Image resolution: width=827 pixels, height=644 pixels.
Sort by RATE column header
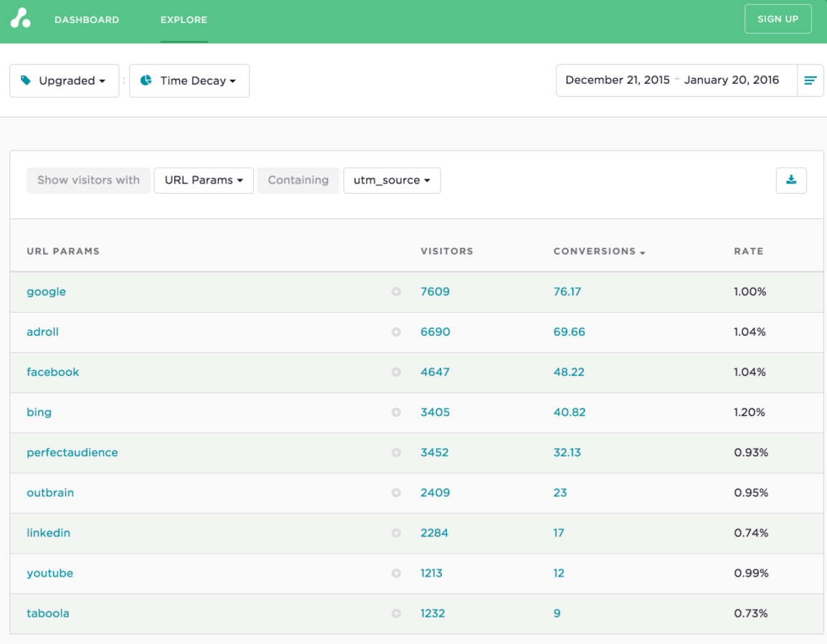pyautogui.click(x=748, y=252)
